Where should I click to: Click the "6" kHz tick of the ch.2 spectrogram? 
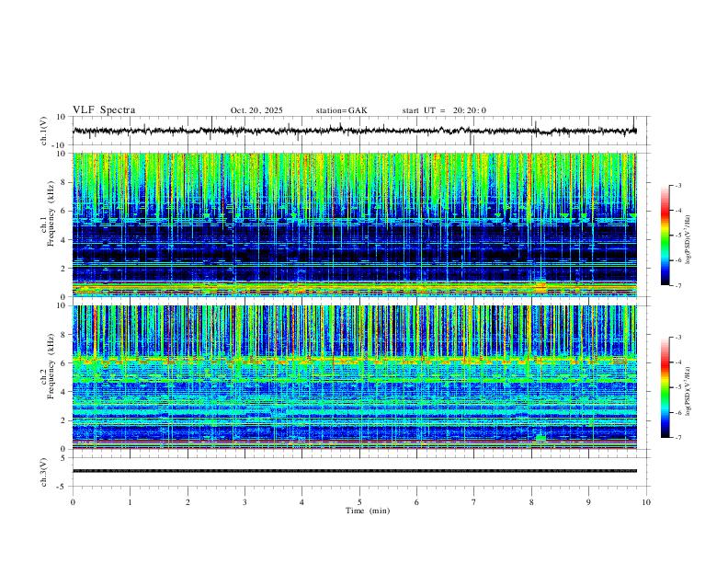[65, 363]
